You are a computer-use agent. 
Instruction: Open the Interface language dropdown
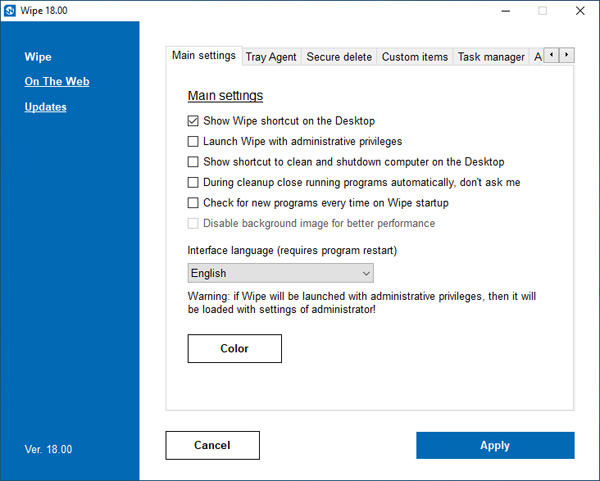[x=280, y=273]
